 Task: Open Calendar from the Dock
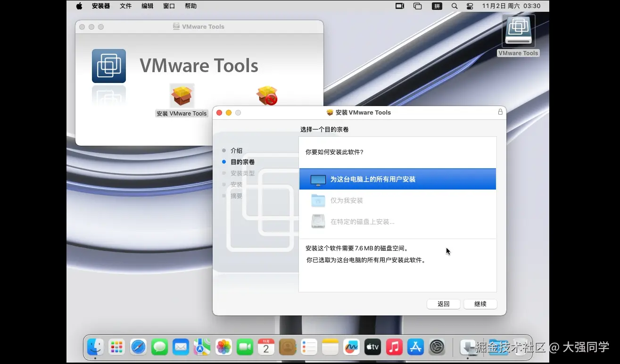point(266,347)
